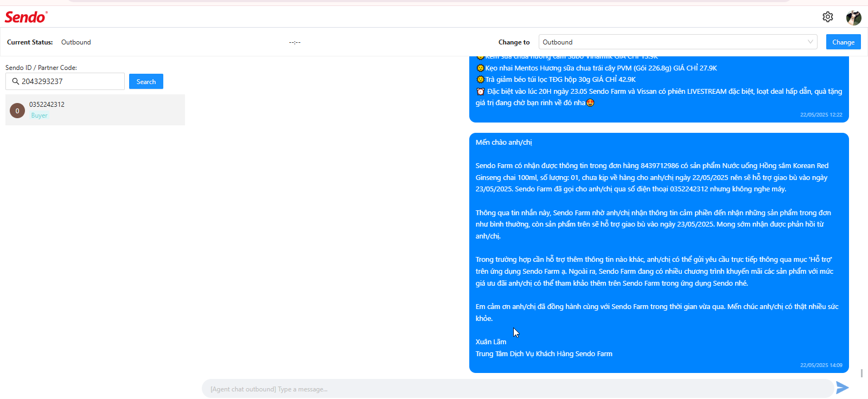Click the search magnifier icon in ID field
This screenshot has height=399, width=868.
[16, 81]
